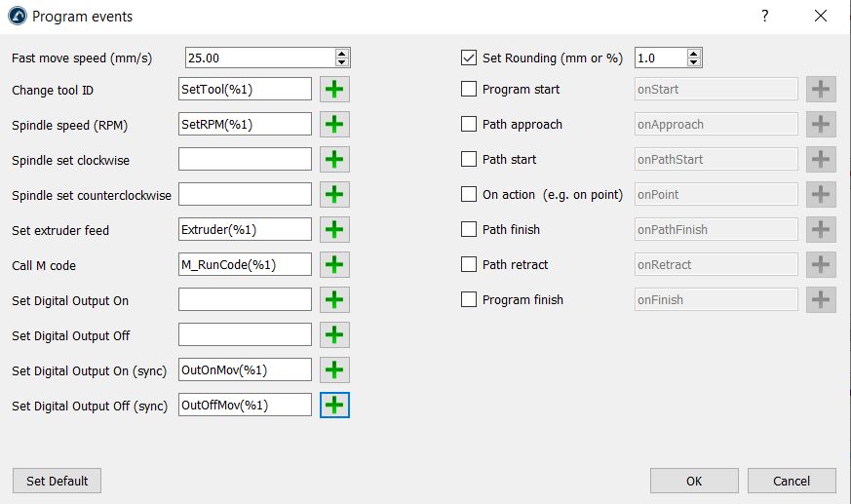The height and width of the screenshot is (504, 851).
Task: Enable the Program start checkbox
Action: coord(469,90)
